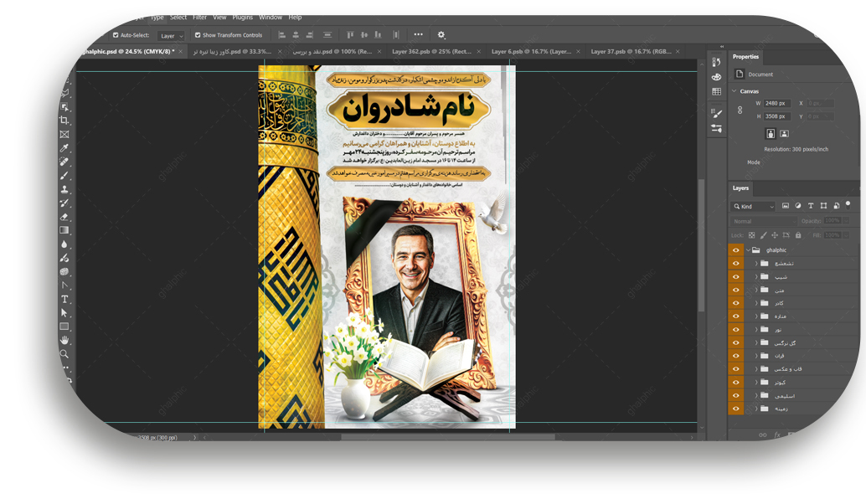Select the Zoom tool
Screen dimensions: 866x504
[64, 354]
